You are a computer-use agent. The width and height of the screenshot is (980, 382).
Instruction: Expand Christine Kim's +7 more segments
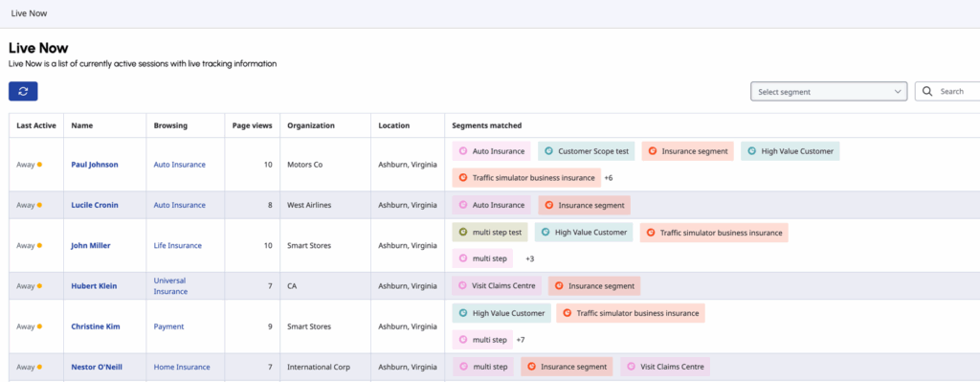click(x=521, y=340)
